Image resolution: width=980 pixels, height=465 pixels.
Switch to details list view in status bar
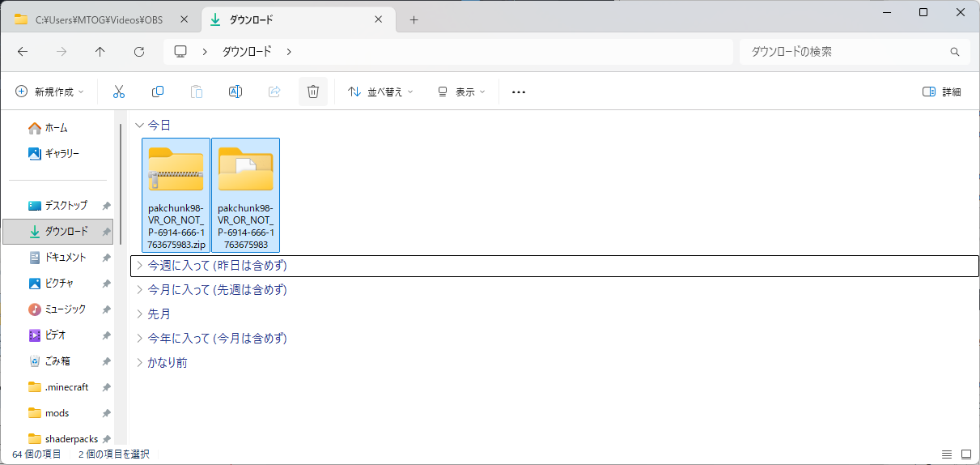coord(947,454)
